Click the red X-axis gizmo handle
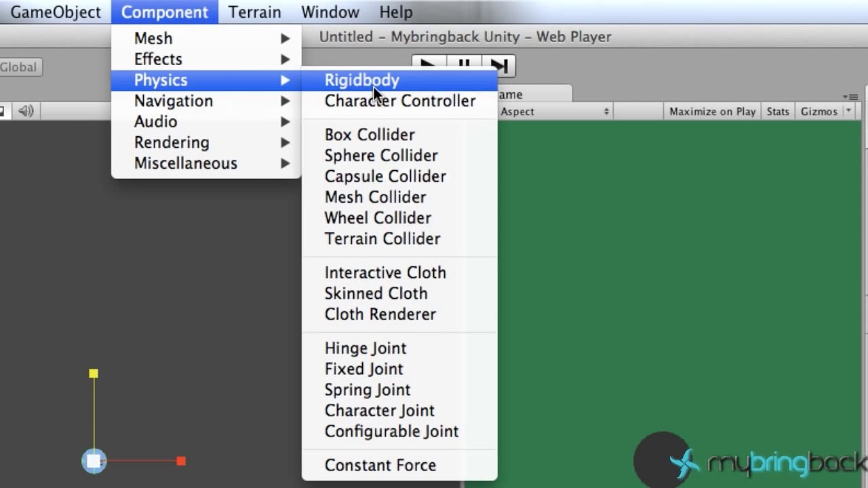Image resolution: width=868 pixels, height=488 pixels. point(181,461)
